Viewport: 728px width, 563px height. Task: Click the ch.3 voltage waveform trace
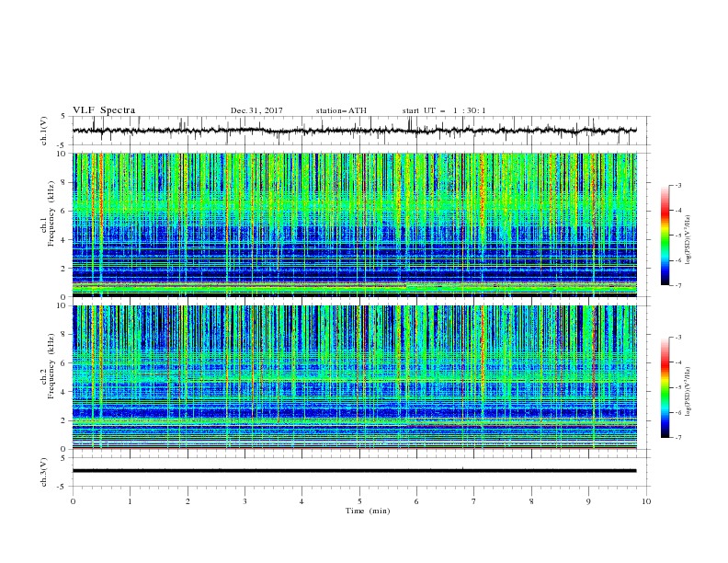pyautogui.click(x=355, y=471)
